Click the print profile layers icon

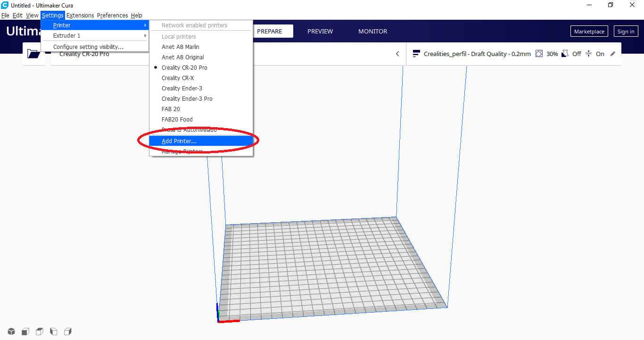pyautogui.click(x=416, y=54)
